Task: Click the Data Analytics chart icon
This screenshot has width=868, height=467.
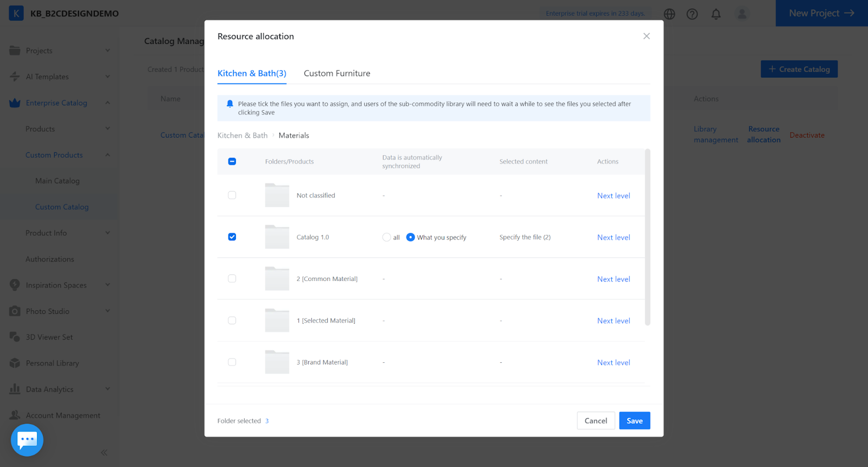Action: point(15,389)
